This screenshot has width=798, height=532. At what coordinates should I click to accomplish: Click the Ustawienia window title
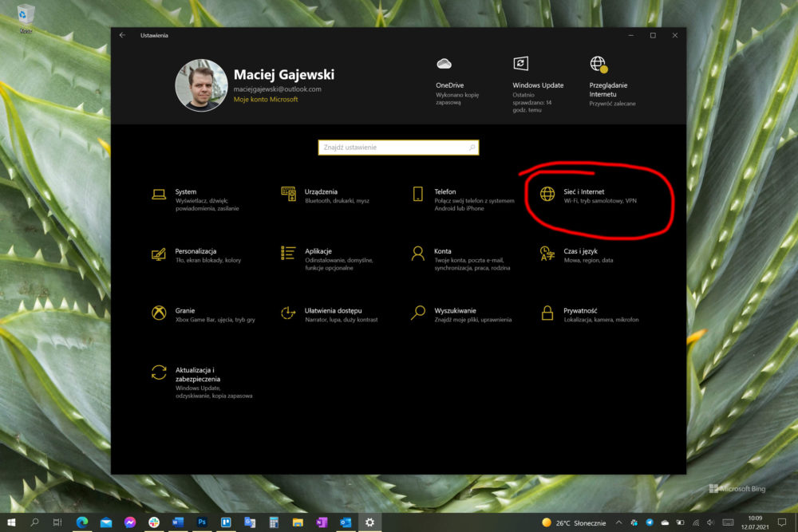pos(154,35)
